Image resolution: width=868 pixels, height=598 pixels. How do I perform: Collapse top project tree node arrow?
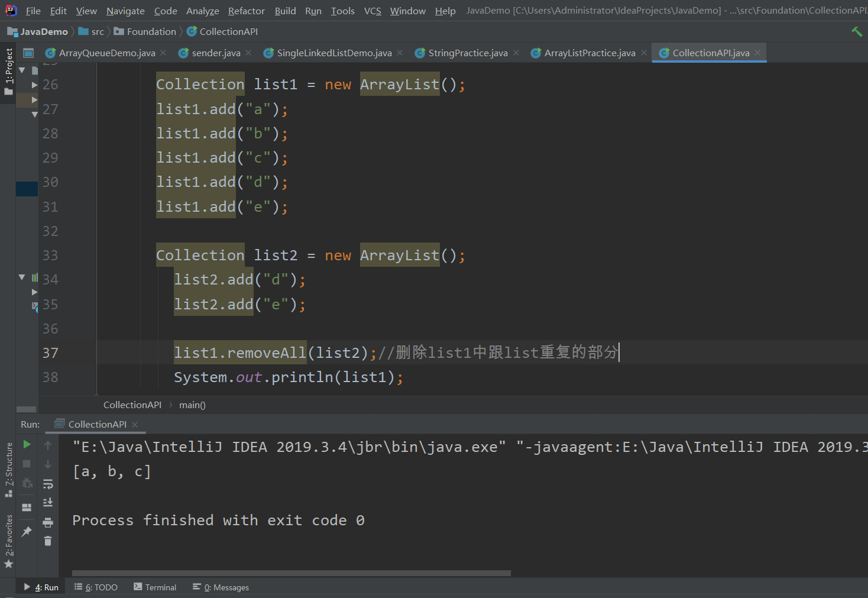tap(22, 70)
